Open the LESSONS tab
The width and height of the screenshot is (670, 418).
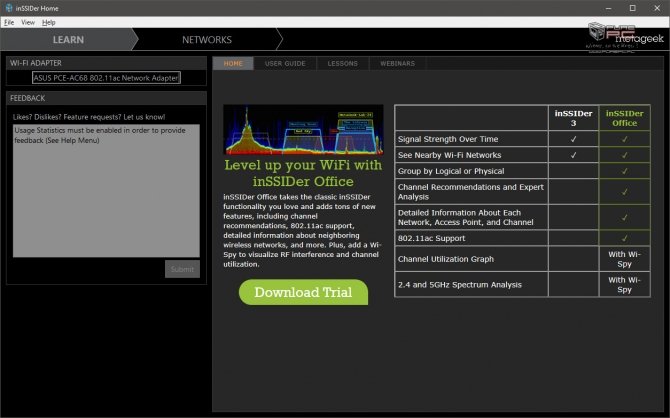tap(343, 63)
